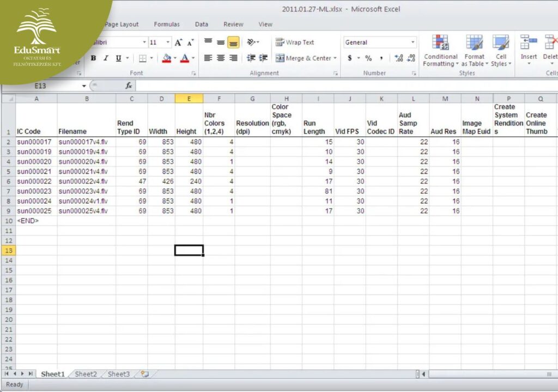
Task: Expand the General number format dropdown
Action: pyautogui.click(x=413, y=42)
